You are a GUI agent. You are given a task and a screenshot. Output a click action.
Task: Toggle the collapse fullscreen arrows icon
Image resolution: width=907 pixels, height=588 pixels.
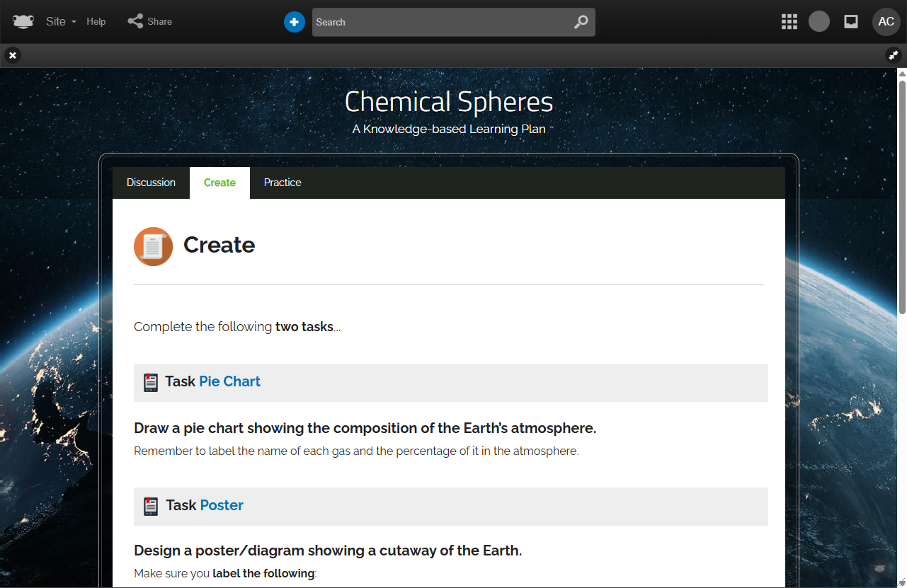click(894, 55)
